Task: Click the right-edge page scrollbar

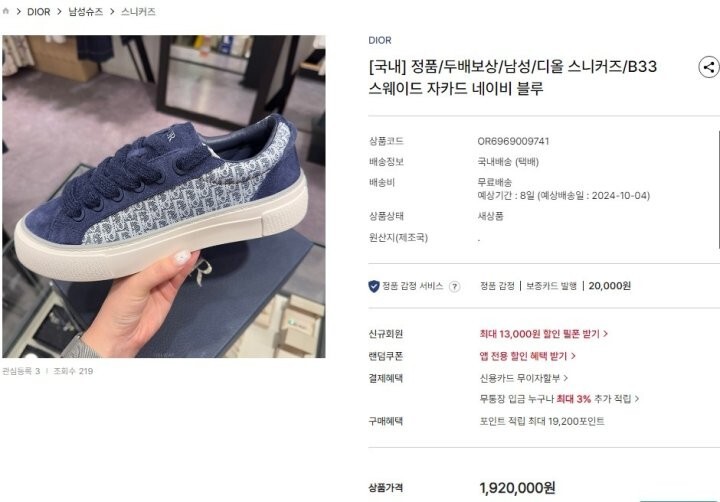Action: 718,190
